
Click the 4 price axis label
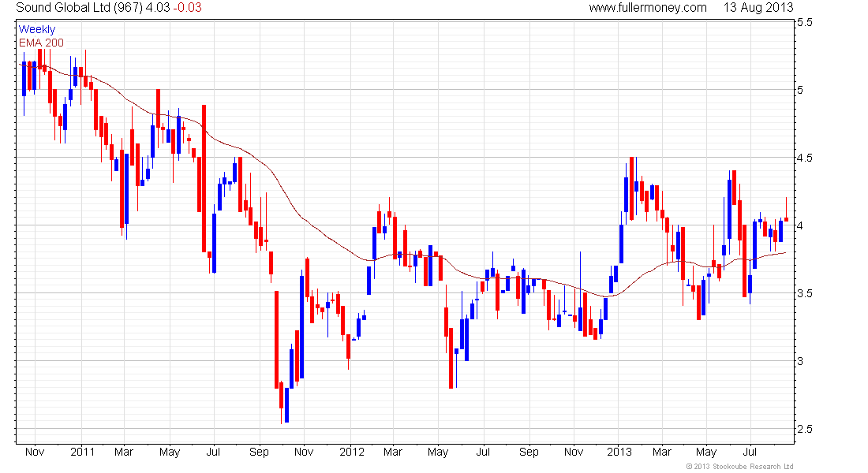(800, 225)
